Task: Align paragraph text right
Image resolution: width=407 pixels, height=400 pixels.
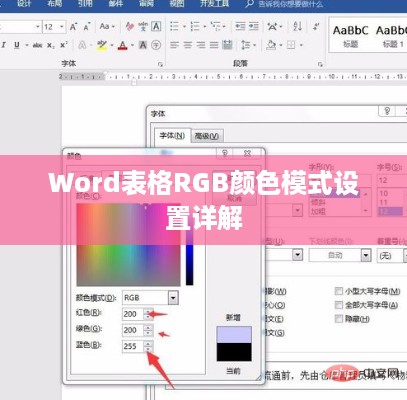Action: pyautogui.click(x=201, y=45)
